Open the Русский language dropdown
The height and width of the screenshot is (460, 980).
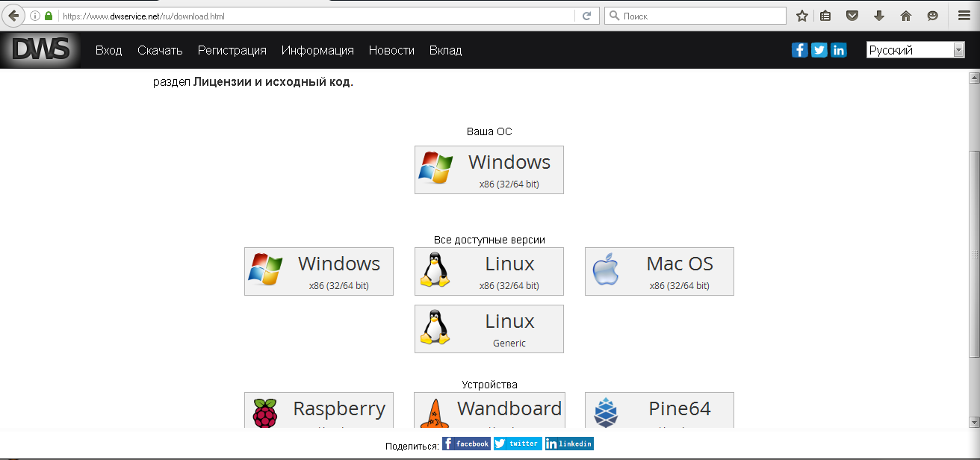[916, 50]
